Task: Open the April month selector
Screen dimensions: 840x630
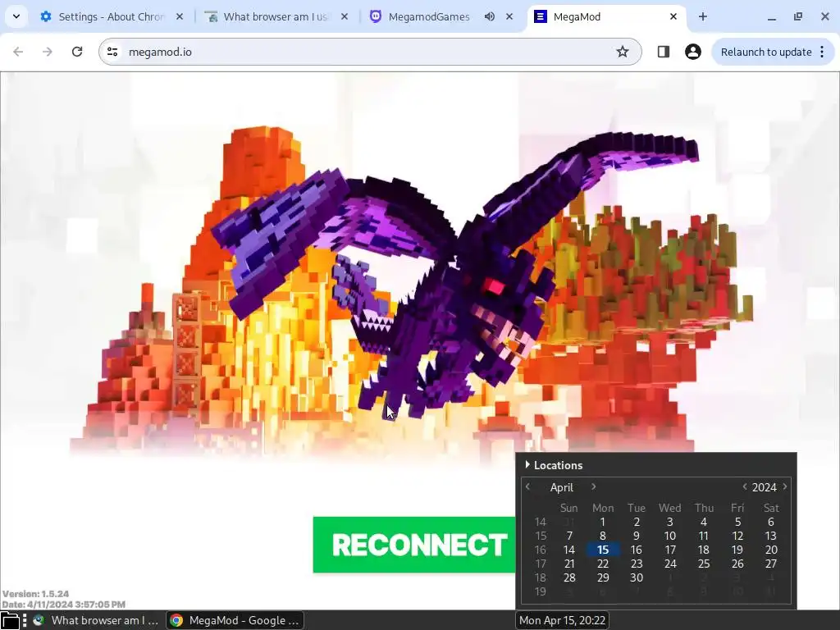Action: (561, 487)
